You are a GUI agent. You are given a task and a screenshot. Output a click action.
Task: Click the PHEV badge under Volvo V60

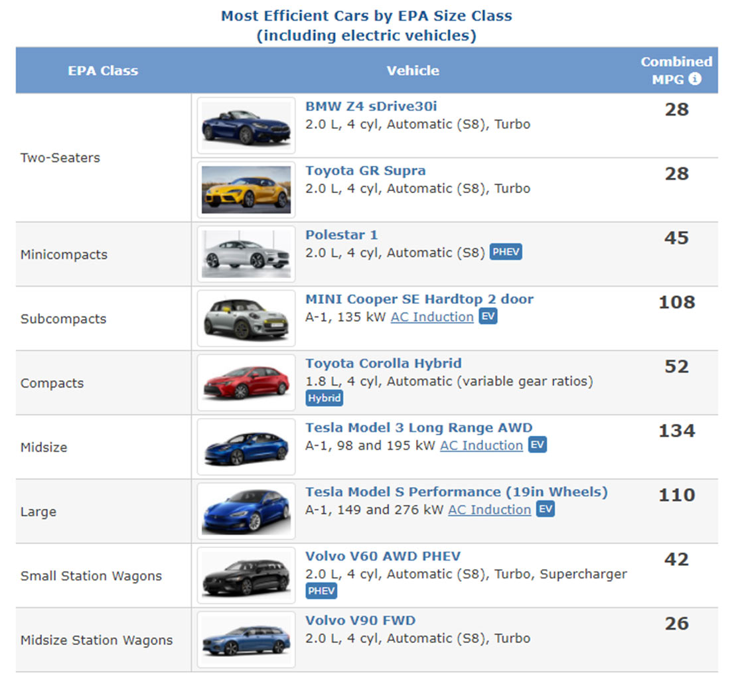[321, 591]
